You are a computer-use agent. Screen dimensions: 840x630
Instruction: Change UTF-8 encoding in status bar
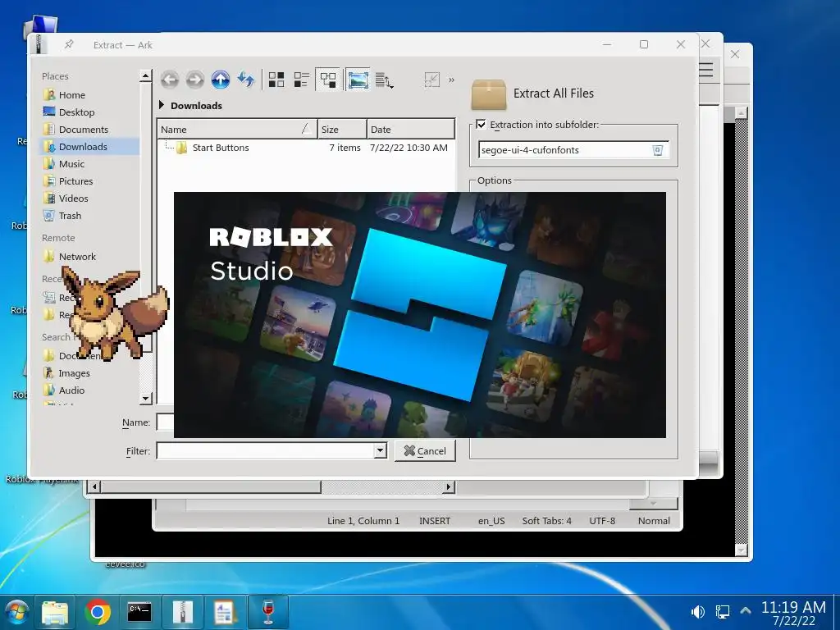pyautogui.click(x=601, y=520)
